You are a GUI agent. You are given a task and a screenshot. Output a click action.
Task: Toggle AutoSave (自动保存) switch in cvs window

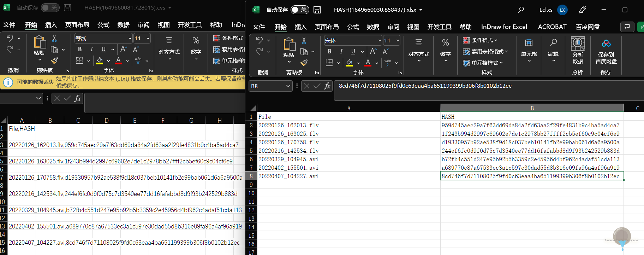coord(50,7)
